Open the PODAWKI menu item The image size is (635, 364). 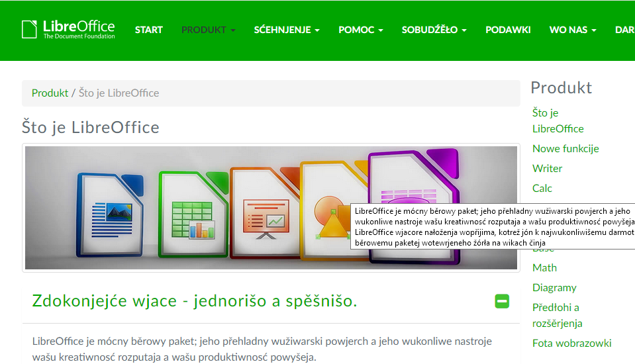point(508,30)
